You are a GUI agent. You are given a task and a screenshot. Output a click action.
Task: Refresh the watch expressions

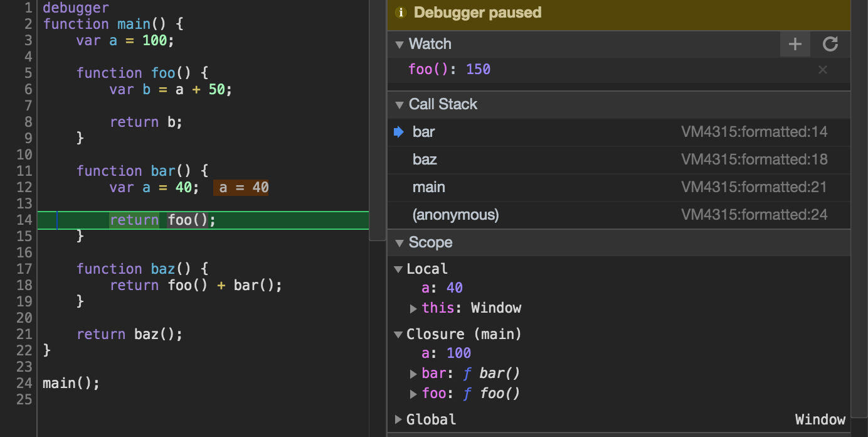click(x=830, y=44)
